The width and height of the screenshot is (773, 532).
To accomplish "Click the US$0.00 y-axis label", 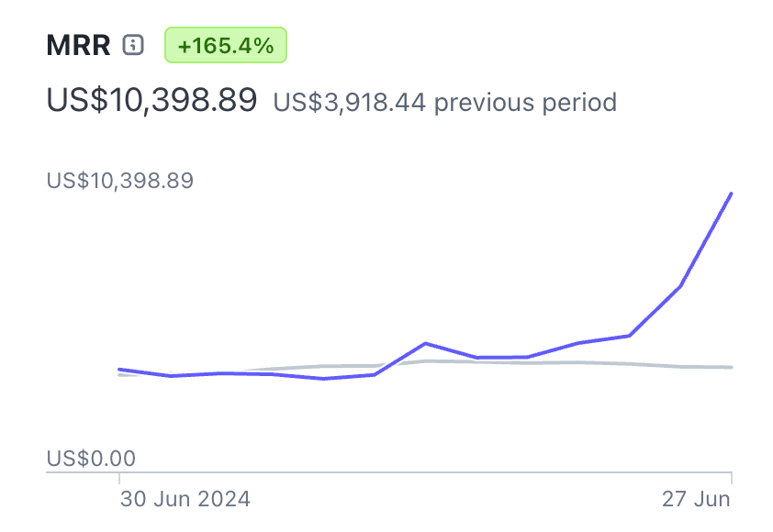I will [89, 458].
